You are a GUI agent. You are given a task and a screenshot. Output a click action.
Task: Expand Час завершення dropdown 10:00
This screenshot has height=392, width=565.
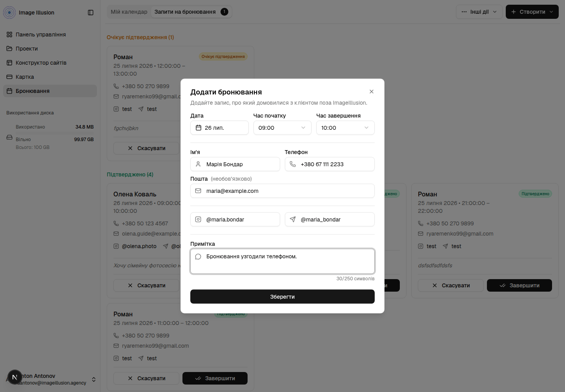tap(345, 128)
